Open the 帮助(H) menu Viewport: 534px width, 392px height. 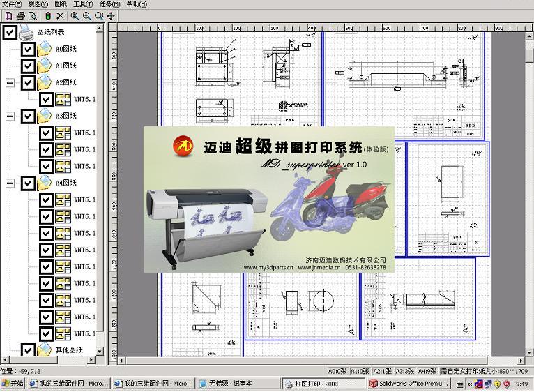pos(137,4)
